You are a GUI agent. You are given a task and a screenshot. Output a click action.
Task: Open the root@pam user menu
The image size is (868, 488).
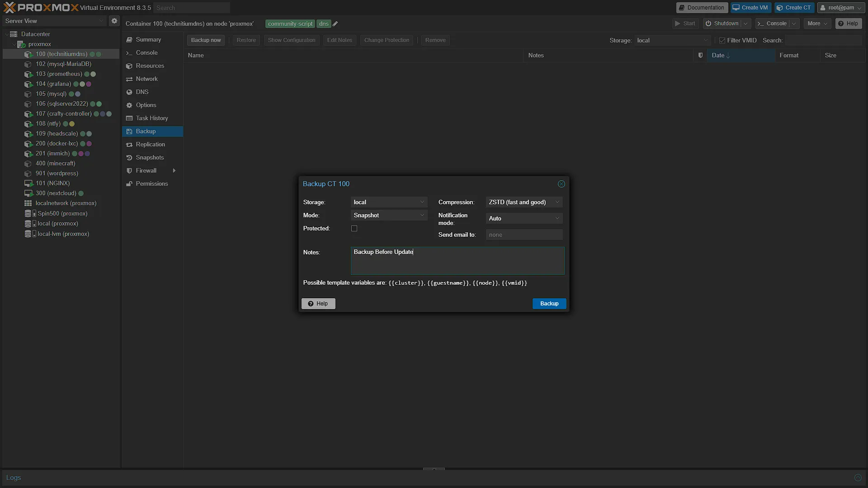(840, 8)
